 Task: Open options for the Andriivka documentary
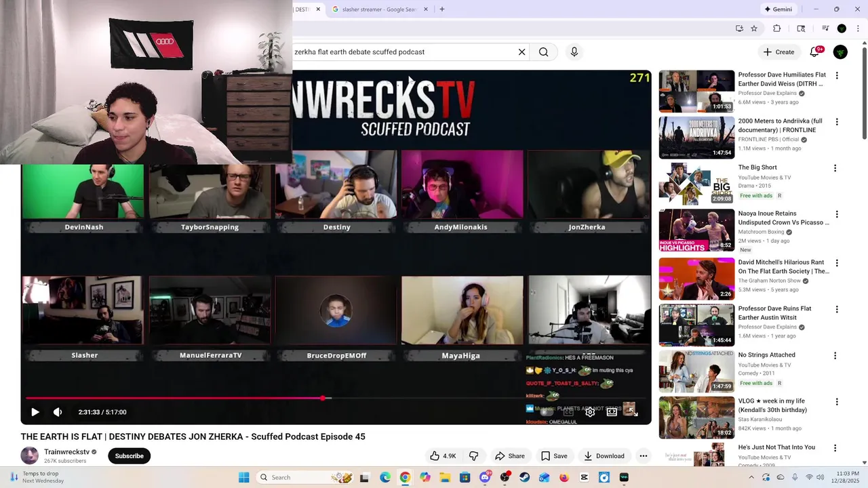pos(836,122)
